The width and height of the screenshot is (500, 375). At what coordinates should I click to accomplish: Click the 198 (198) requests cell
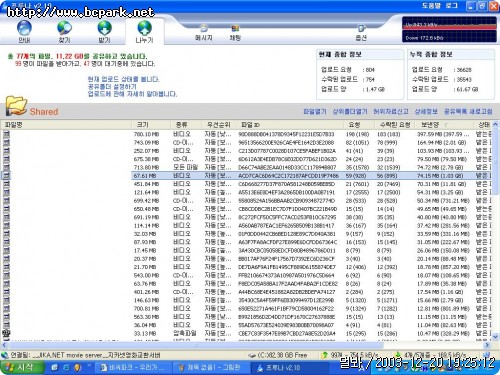[x=357, y=134]
